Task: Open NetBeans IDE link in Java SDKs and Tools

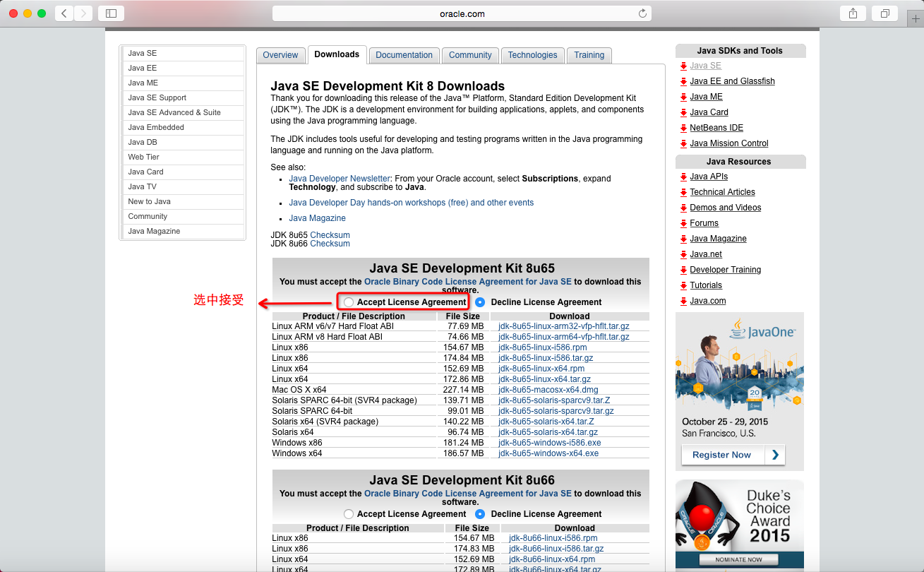Action: [x=716, y=128]
